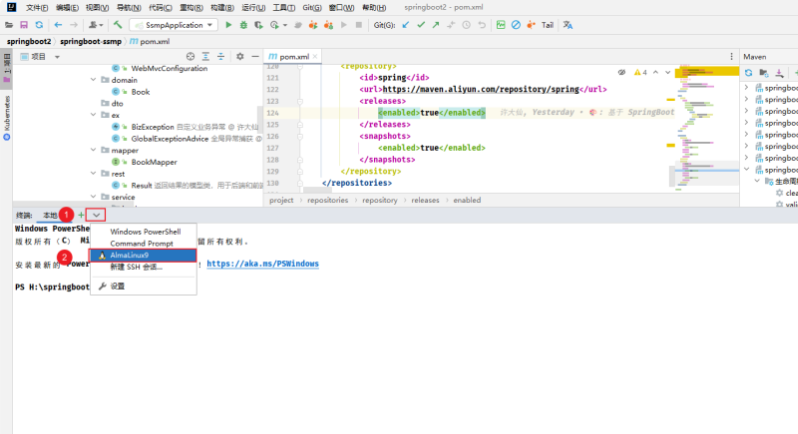The width and height of the screenshot is (798, 434).
Task: Choose Command Prompt in shell list
Action: pyautogui.click(x=141, y=243)
